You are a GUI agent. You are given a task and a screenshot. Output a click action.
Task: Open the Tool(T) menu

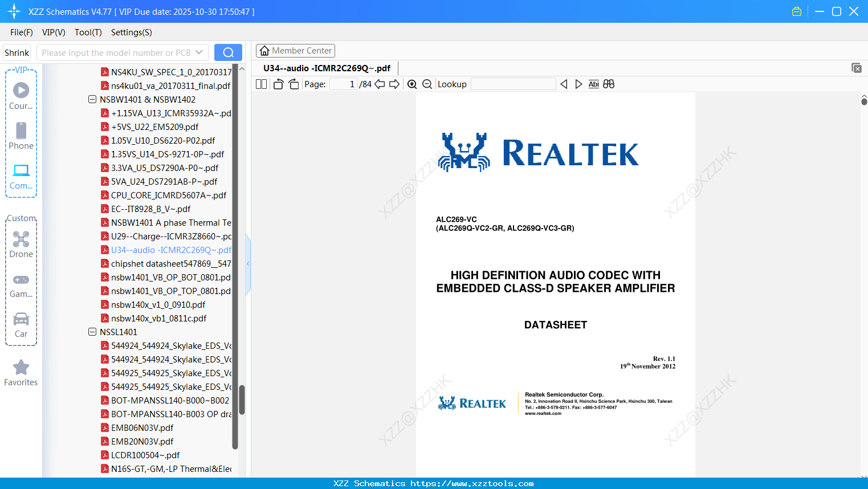[88, 32]
